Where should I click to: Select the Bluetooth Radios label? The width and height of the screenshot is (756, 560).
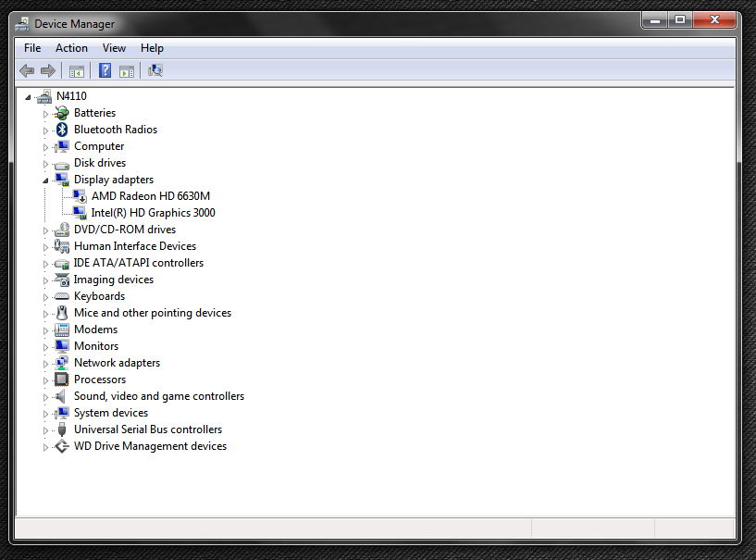(116, 130)
